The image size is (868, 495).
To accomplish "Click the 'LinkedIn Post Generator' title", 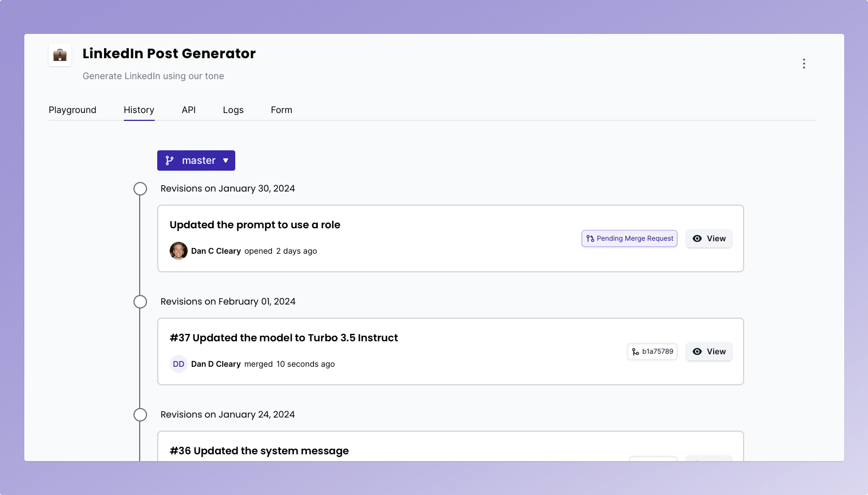I will 169,54.
